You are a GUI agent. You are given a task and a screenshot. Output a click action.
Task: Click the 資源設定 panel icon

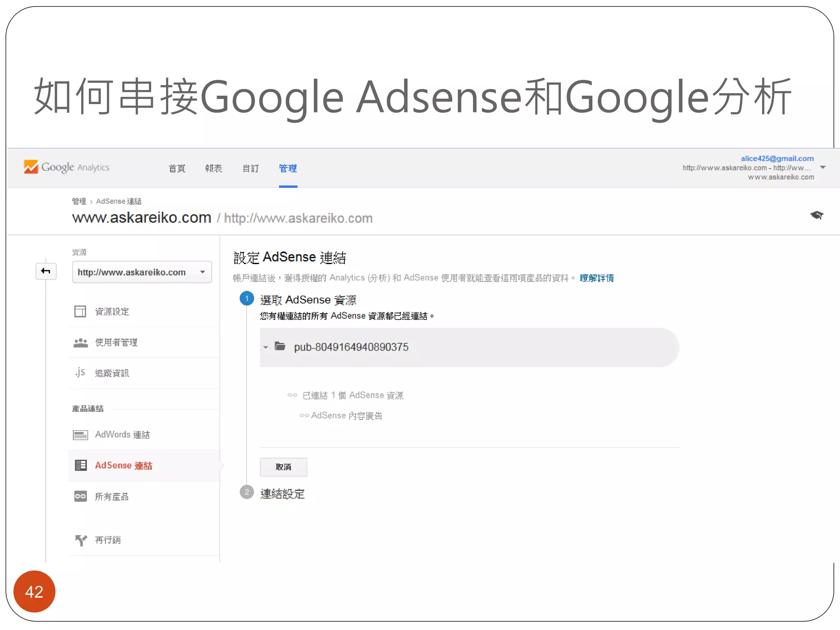[x=80, y=311]
